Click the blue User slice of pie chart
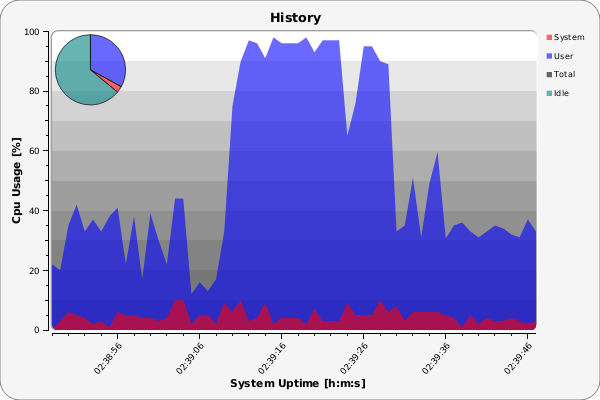Viewport: 600px width, 400px height. [107, 59]
